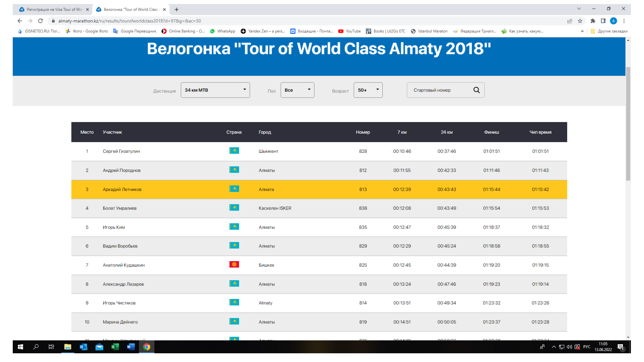Click the search magnifier icon

pos(476,90)
